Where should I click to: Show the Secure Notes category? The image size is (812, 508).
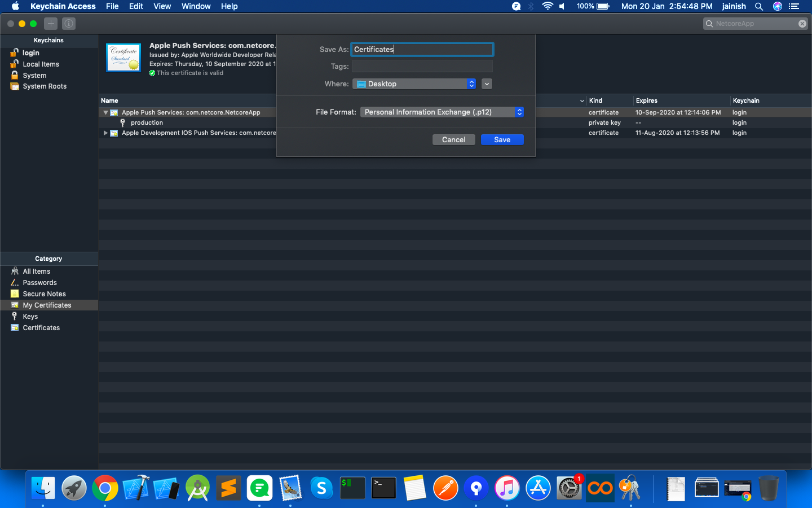[x=49, y=294]
